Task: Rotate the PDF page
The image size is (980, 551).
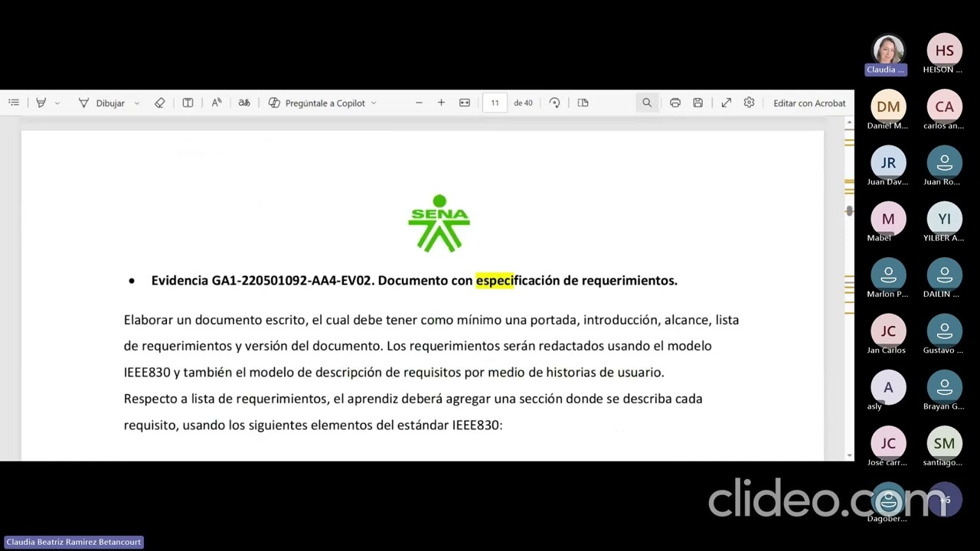Action: click(554, 103)
